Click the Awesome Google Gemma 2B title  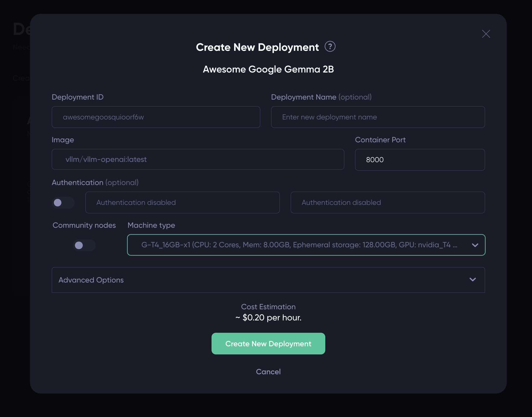[268, 69]
